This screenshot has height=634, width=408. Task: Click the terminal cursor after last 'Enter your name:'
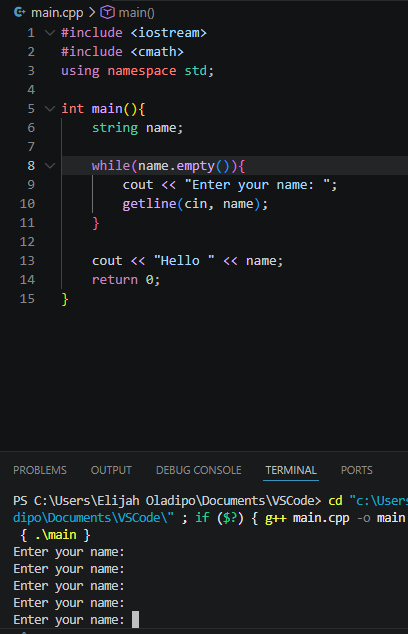click(135, 619)
